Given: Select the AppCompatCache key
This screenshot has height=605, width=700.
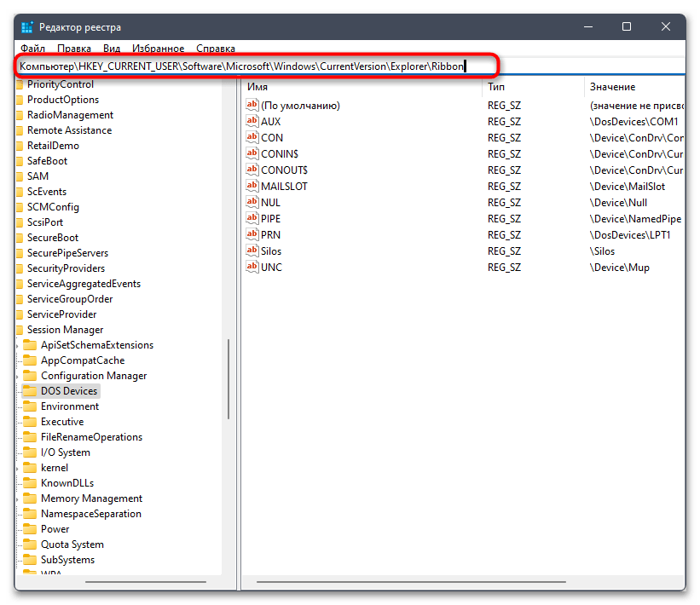Looking at the screenshot, I should (83, 360).
